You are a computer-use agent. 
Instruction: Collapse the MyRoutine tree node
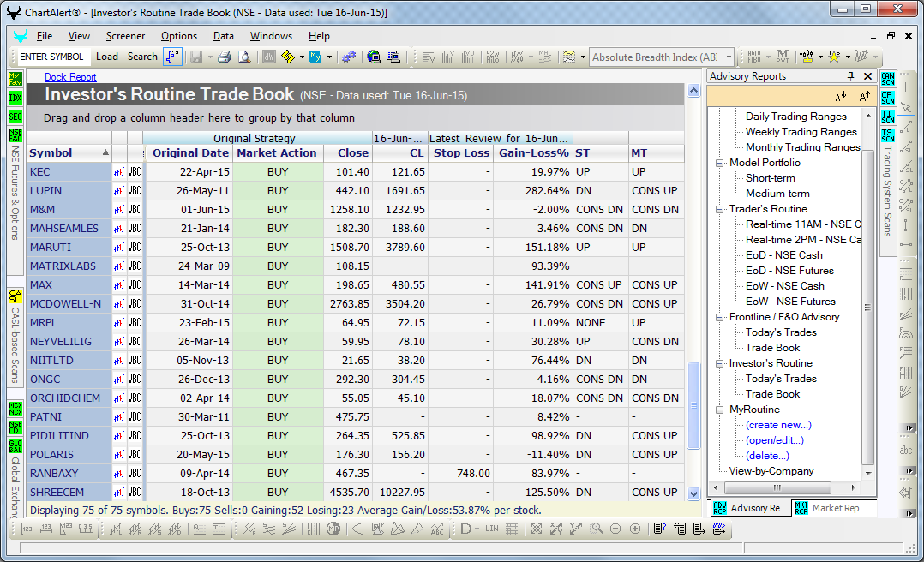coord(719,410)
